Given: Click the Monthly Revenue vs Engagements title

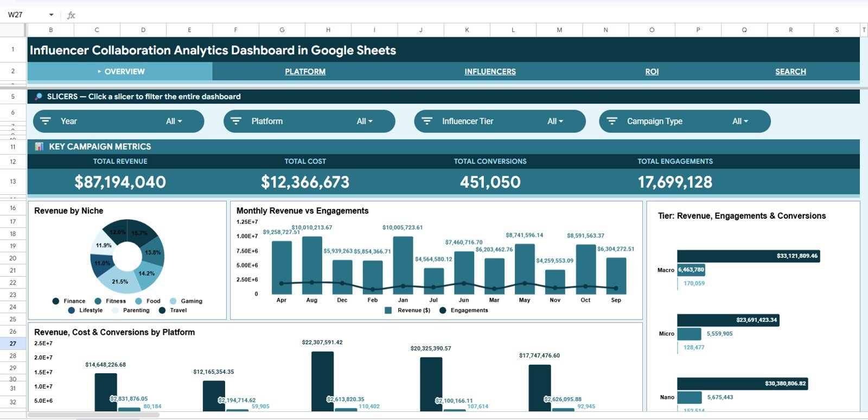Looking at the screenshot, I should point(302,211).
